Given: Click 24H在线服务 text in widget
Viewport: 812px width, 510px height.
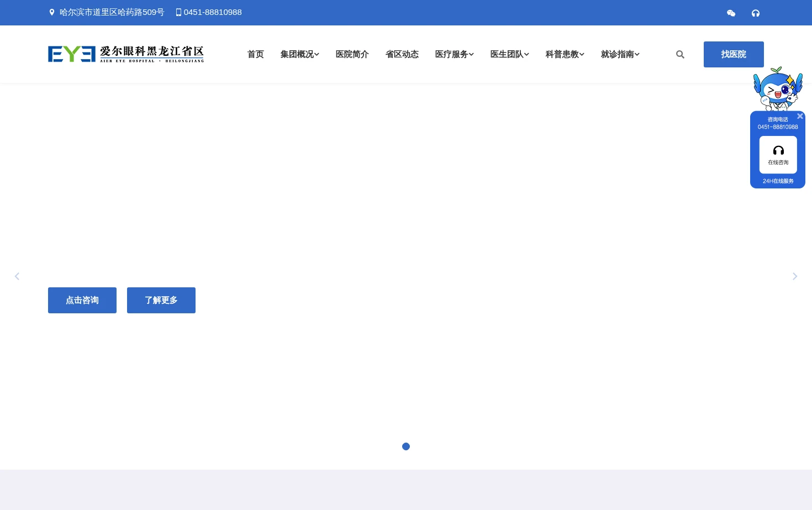Looking at the screenshot, I should click(x=778, y=181).
